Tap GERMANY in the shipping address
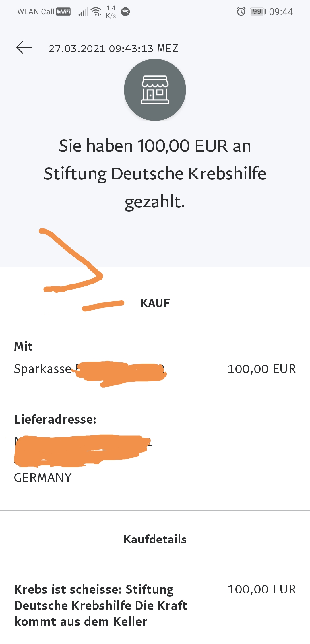Screen dimensions: 310x644 pos(43,478)
